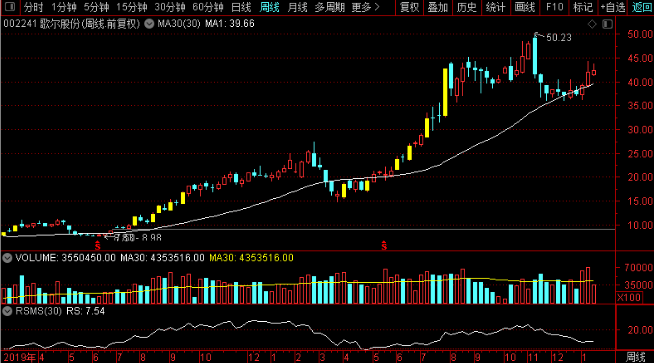Open the MA30 indicator dropdown circle
The height and width of the screenshot is (363, 654).
pos(149,24)
